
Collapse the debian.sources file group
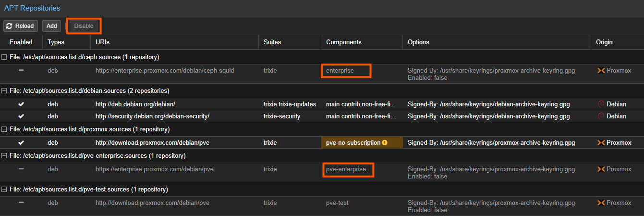click(4, 91)
